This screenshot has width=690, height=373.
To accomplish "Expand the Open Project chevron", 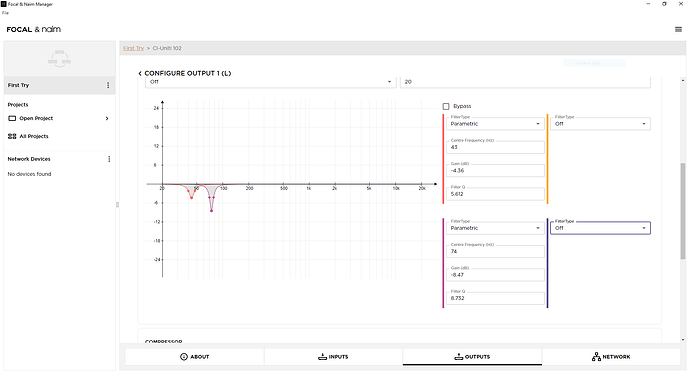I will point(107,118).
